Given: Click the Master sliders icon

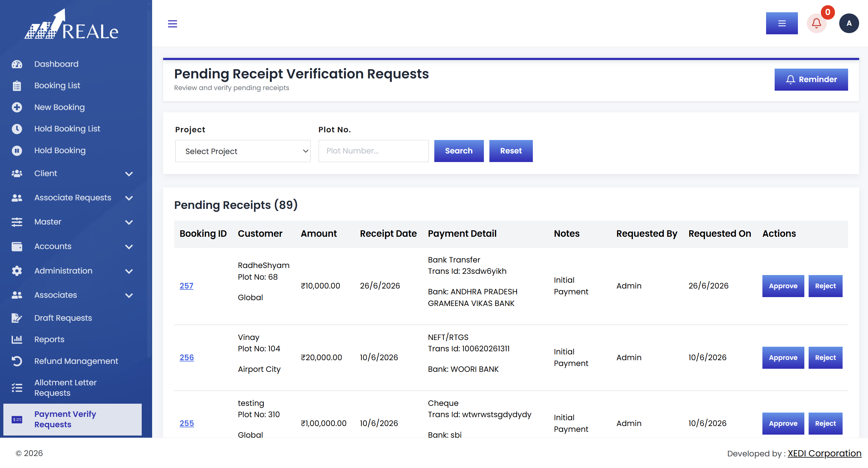Looking at the screenshot, I should 17,222.
